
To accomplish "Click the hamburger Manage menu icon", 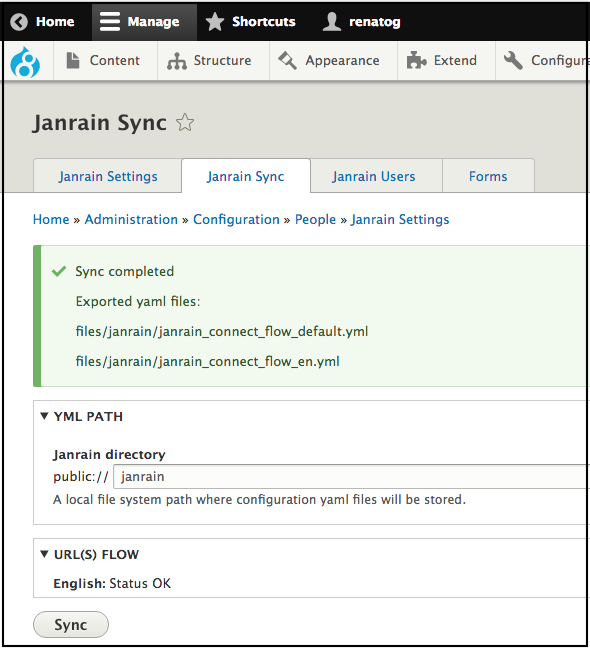I will click(x=110, y=21).
